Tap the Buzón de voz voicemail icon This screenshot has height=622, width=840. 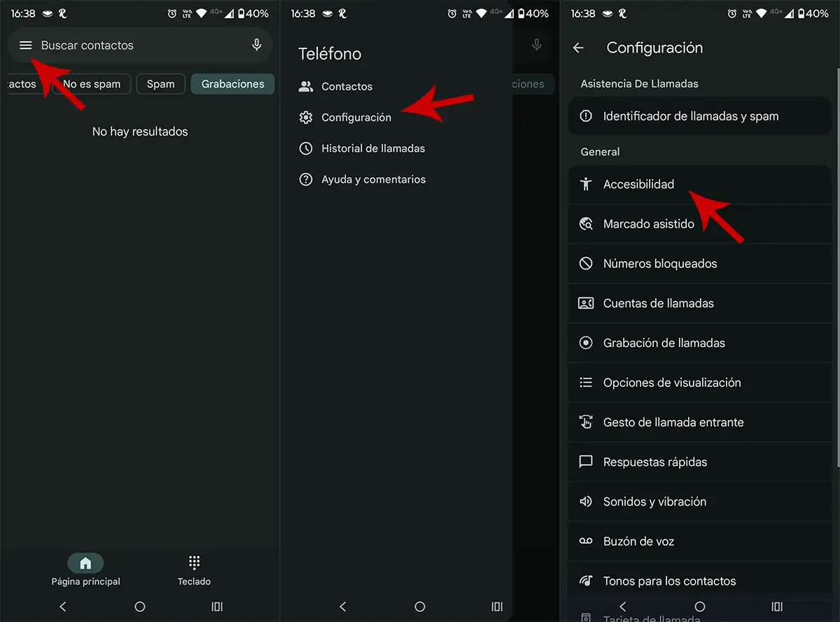coord(585,541)
